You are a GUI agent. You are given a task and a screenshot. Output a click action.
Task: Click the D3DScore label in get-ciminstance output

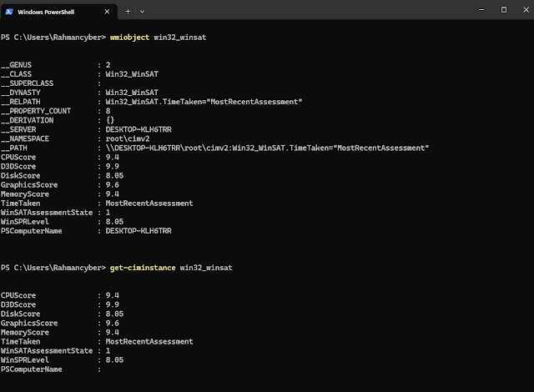tap(18, 304)
